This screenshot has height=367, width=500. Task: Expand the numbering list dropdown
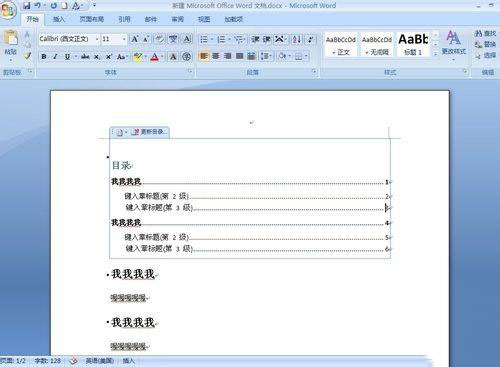pyautogui.click(x=229, y=40)
